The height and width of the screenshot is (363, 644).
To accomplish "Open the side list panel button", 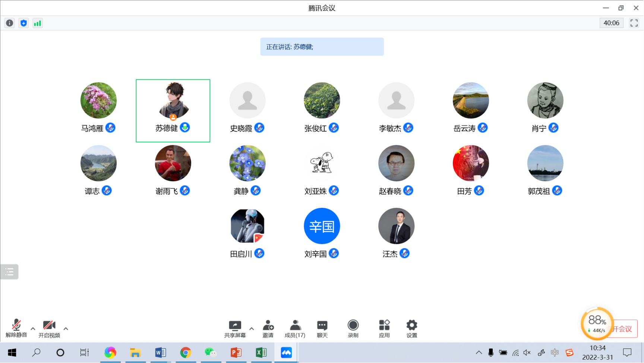I will click(9, 272).
